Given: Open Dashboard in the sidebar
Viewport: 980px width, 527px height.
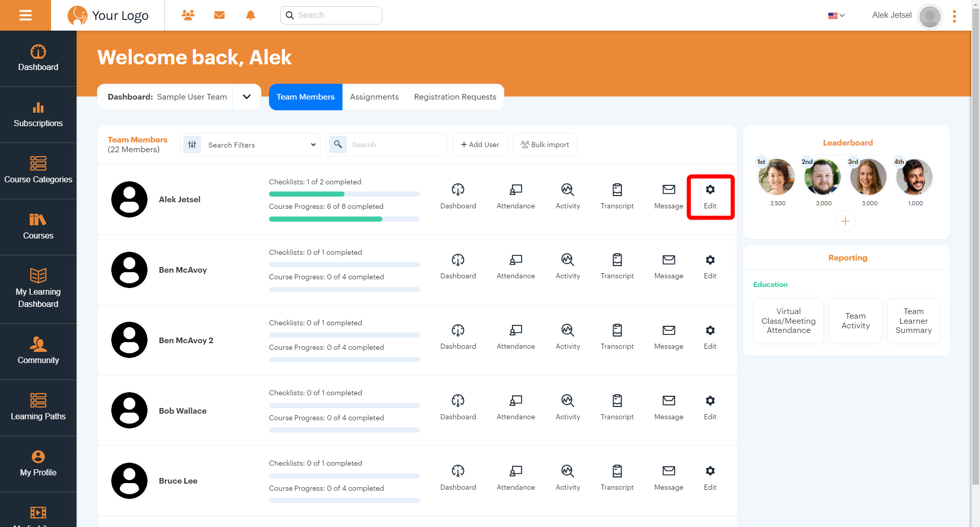Looking at the screenshot, I should click(38, 59).
